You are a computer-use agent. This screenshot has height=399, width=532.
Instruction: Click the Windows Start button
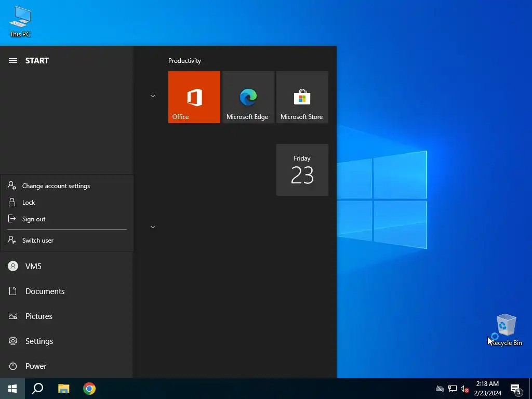click(12, 389)
